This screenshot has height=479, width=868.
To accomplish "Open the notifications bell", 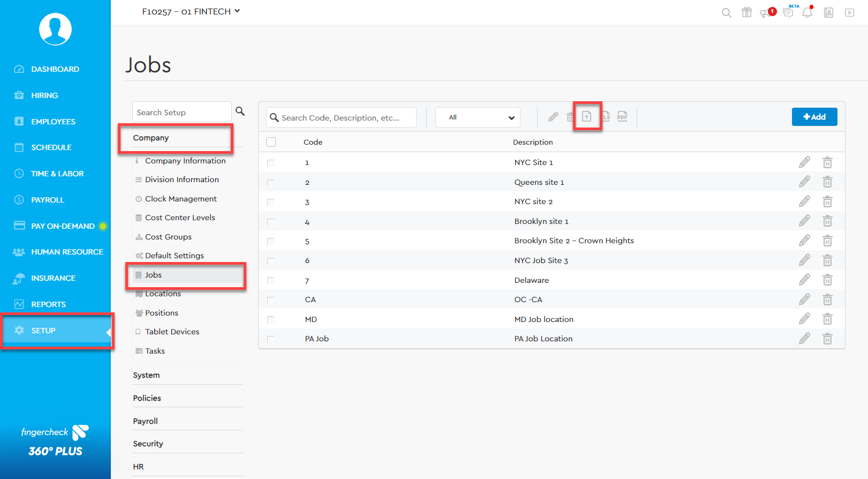I will (x=807, y=12).
